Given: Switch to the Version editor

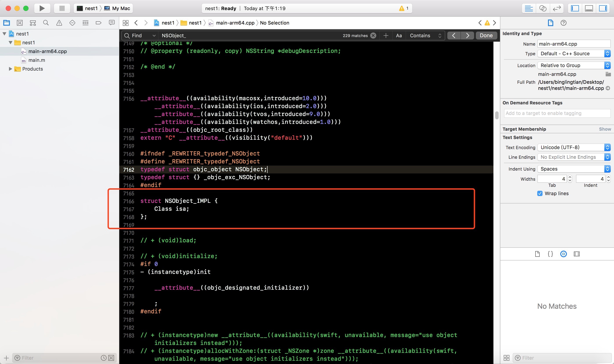Looking at the screenshot, I should click(x=557, y=8).
